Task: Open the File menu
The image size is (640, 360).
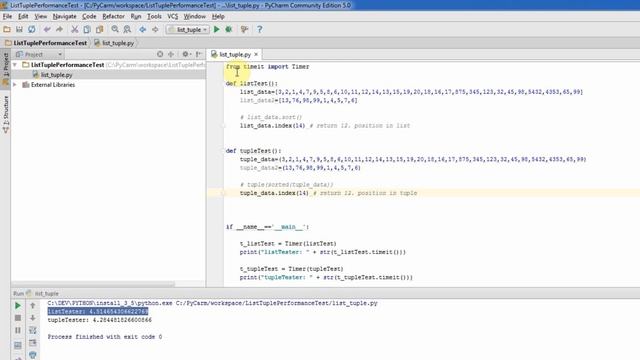Action: (7, 16)
